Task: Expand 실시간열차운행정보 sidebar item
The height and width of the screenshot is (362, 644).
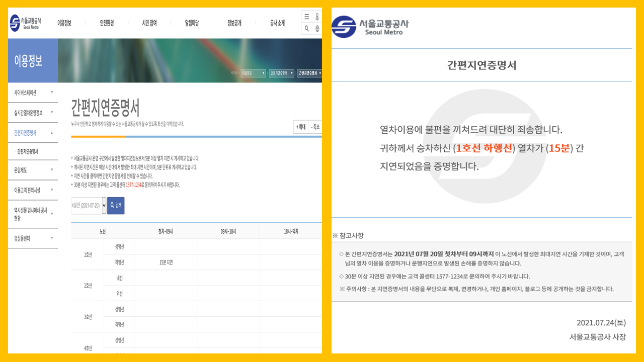Action: [33, 113]
